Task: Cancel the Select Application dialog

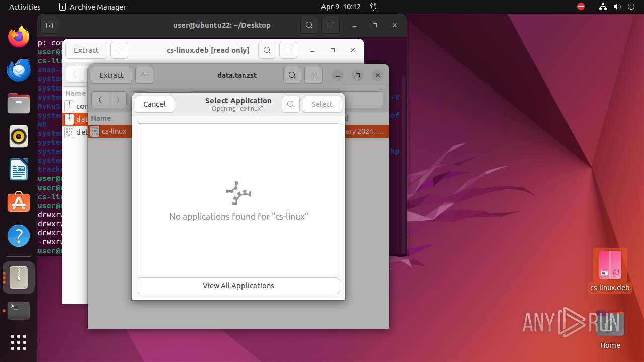Action: [x=154, y=104]
